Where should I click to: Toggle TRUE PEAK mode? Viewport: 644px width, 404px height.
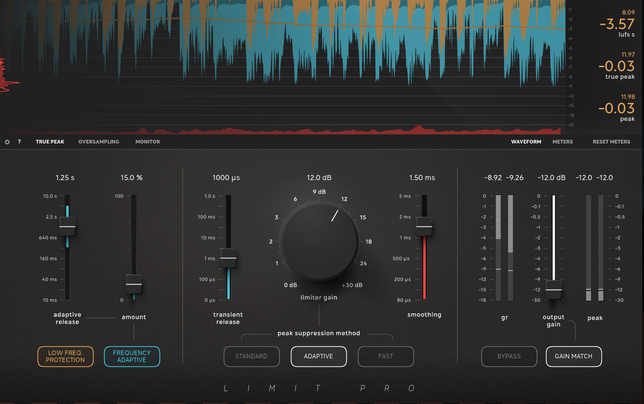(x=50, y=142)
